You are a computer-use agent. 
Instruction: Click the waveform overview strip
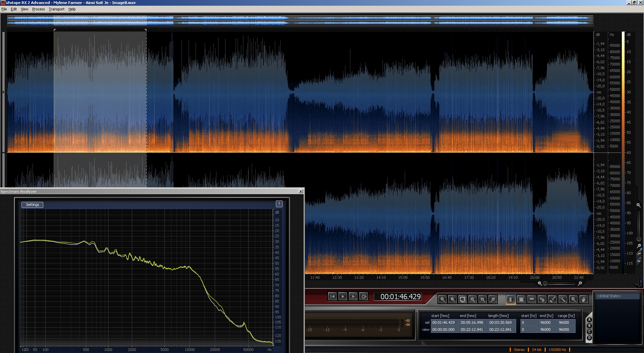coord(300,20)
